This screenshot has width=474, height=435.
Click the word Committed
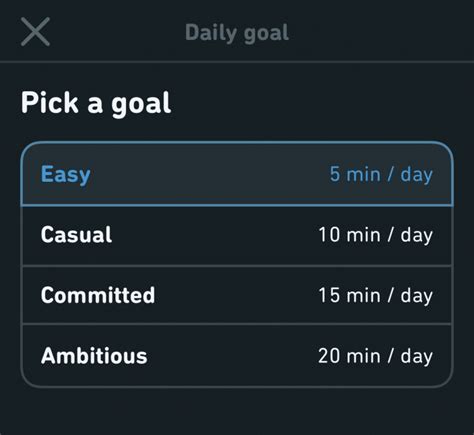98,295
